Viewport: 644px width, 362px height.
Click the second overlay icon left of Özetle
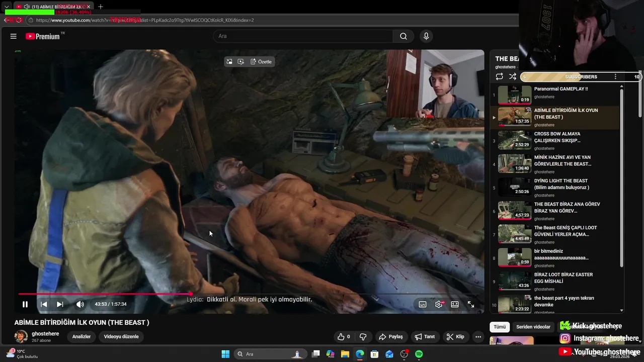[241, 62]
